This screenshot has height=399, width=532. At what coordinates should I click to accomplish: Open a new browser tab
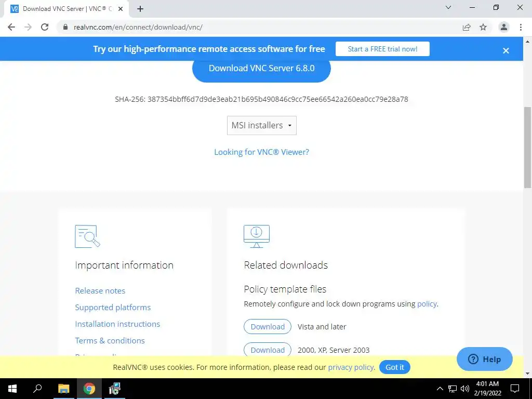pyautogui.click(x=140, y=9)
